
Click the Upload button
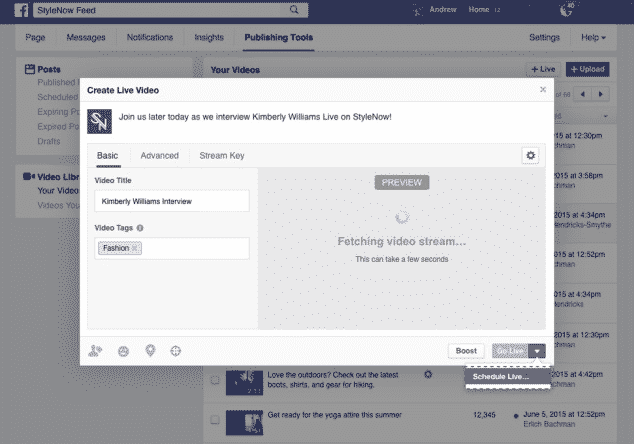click(x=586, y=69)
